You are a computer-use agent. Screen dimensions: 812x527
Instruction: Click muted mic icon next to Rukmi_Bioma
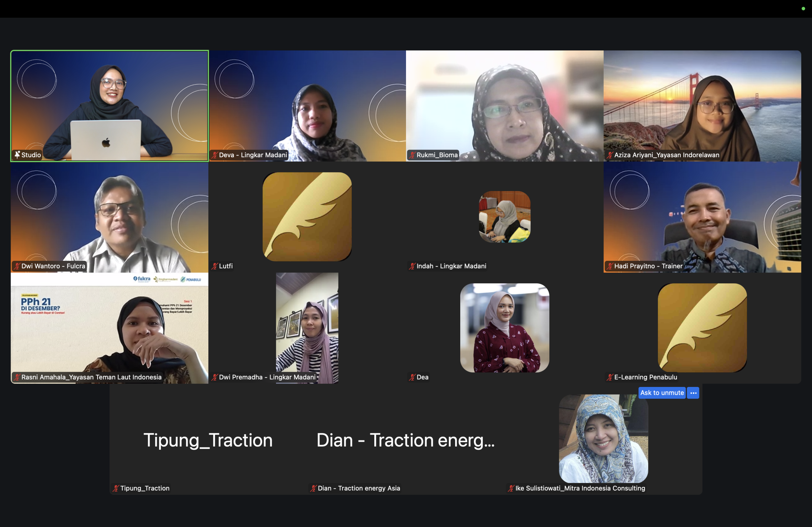(412, 155)
